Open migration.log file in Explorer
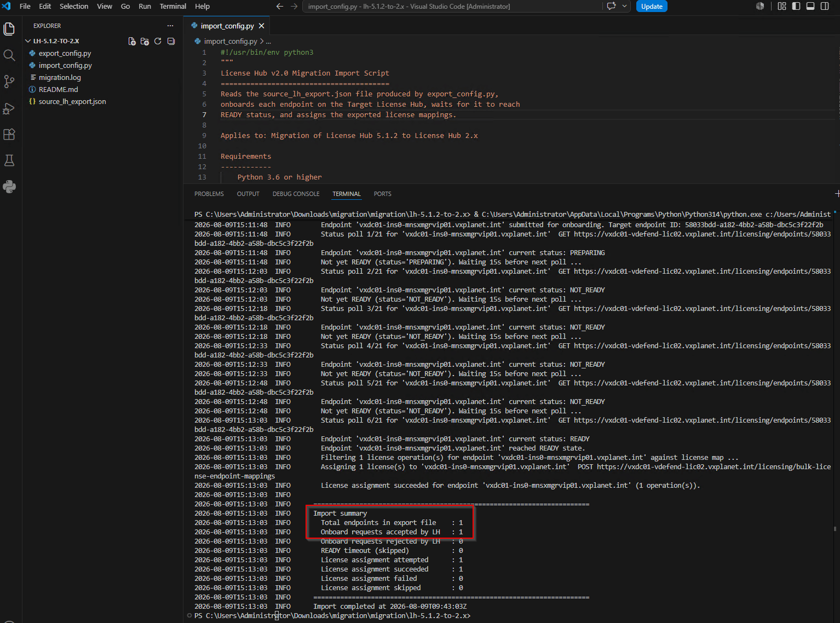The image size is (840, 623). pyautogui.click(x=60, y=77)
